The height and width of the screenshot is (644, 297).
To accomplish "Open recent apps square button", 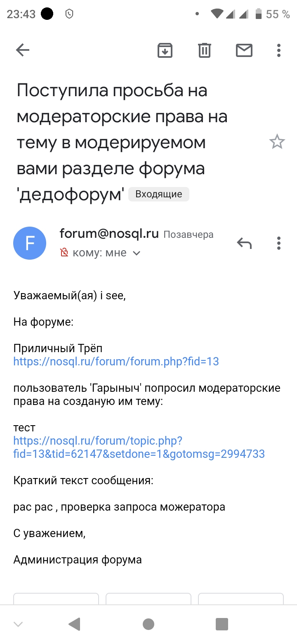I will point(222,624).
